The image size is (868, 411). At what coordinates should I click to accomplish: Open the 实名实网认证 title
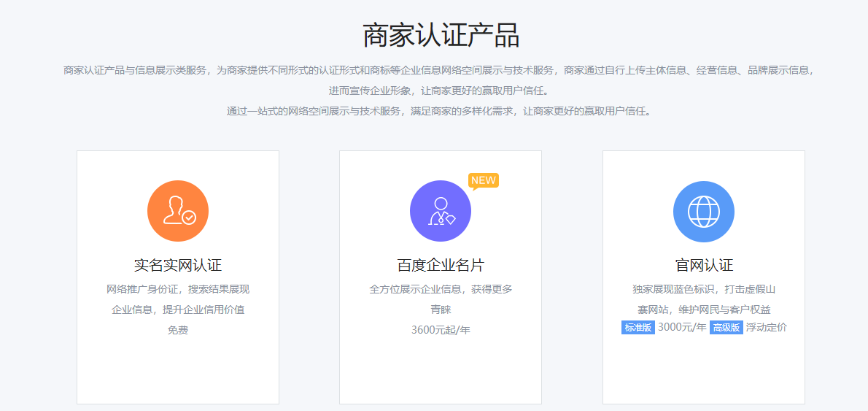tap(178, 265)
